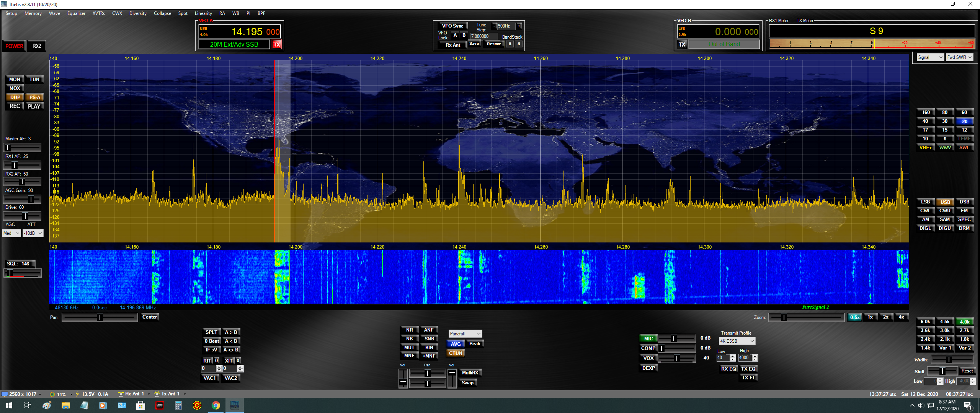The image size is (980, 413).
Task: Click the lightning bolt voltage icon
Action: (x=77, y=394)
